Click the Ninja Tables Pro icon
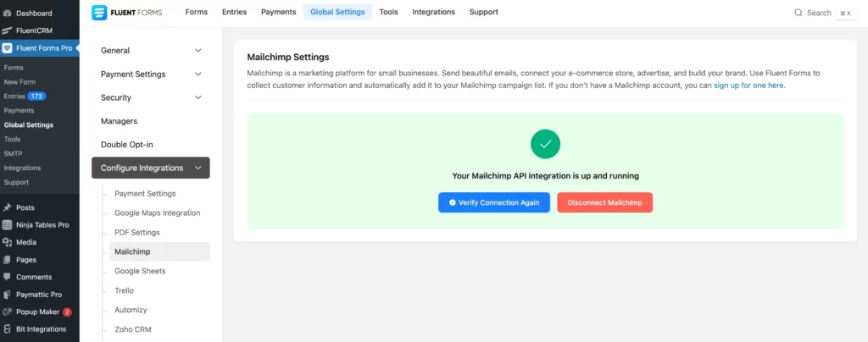This screenshot has width=868, height=342. tap(7, 225)
